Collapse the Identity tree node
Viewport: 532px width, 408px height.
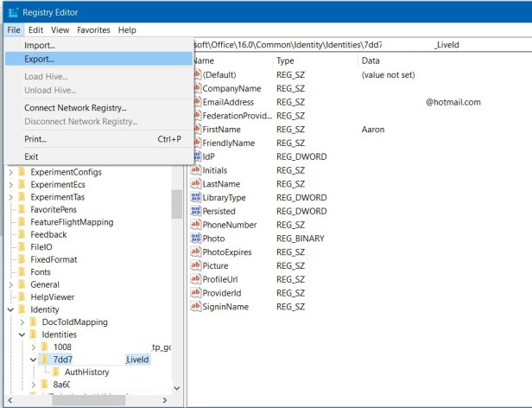(10, 309)
